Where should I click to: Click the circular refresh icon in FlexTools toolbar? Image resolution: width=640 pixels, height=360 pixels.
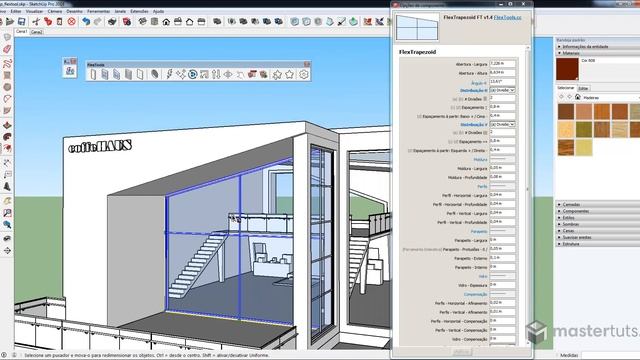point(193,74)
